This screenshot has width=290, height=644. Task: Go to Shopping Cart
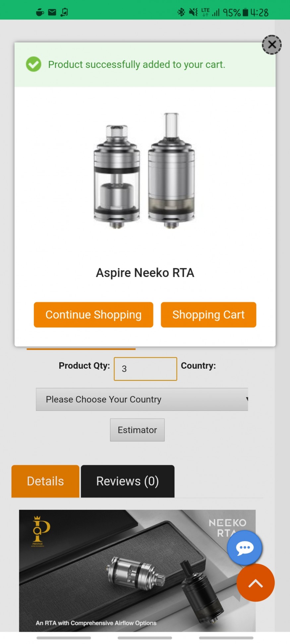click(208, 315)
